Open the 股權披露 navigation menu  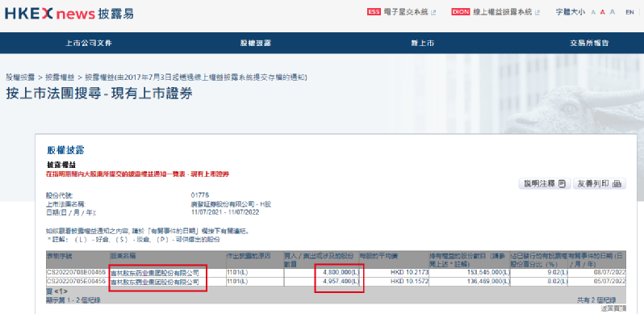pyautogui.click(x=256, y=43)
